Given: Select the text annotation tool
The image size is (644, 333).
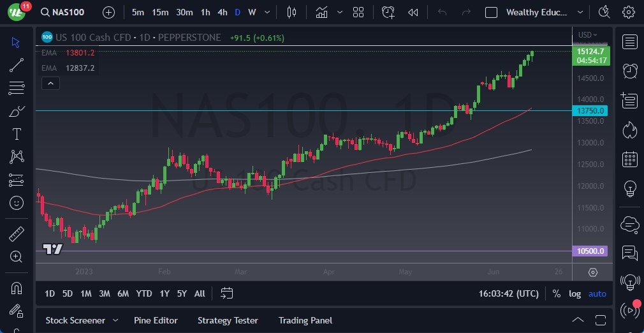Looking at the screenshot, I should click(x=17, y=134).
